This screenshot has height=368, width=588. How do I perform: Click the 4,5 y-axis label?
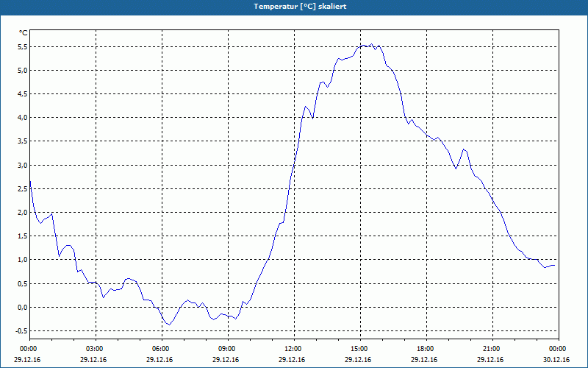pyautogui.click(x=23, y=94)
